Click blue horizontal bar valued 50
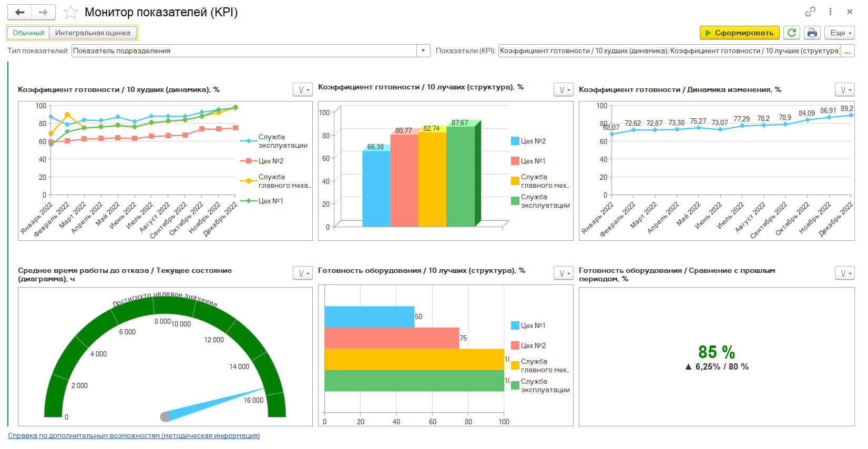The height and width of the screenshot is (449, 868). point(369,317)
